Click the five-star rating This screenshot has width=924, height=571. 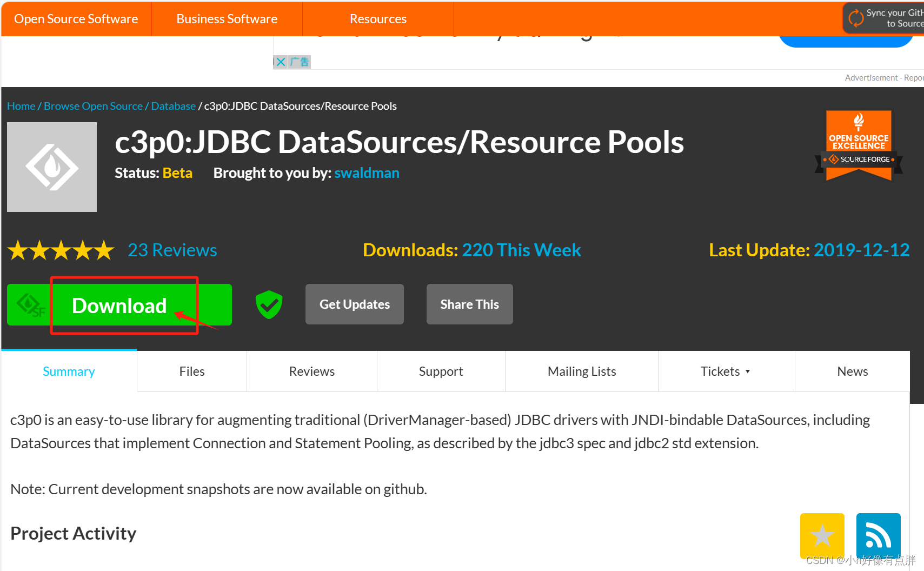(61, 250)
